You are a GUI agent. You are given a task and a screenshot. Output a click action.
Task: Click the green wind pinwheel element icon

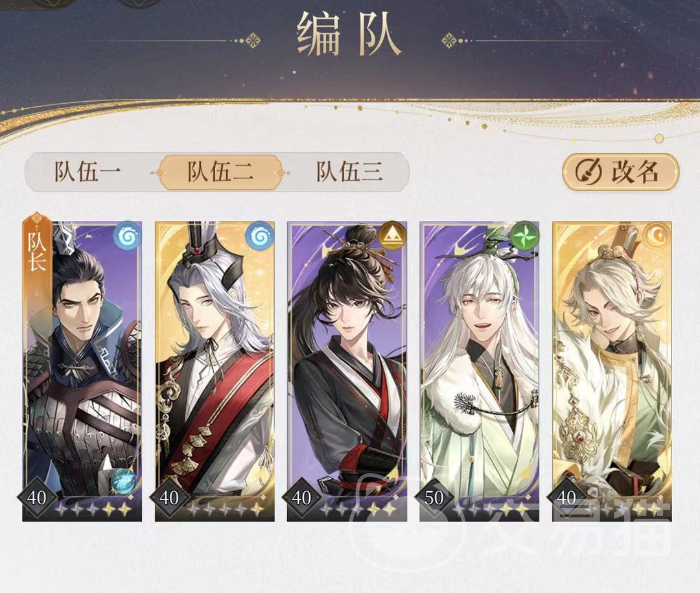(525, 235)
